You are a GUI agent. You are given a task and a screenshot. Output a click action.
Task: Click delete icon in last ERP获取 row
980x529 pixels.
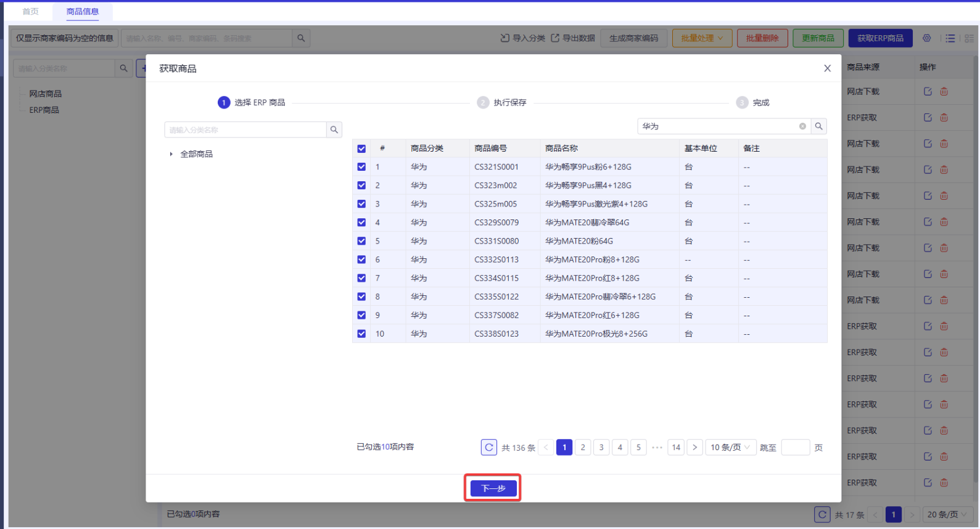(x=944, y=483)
